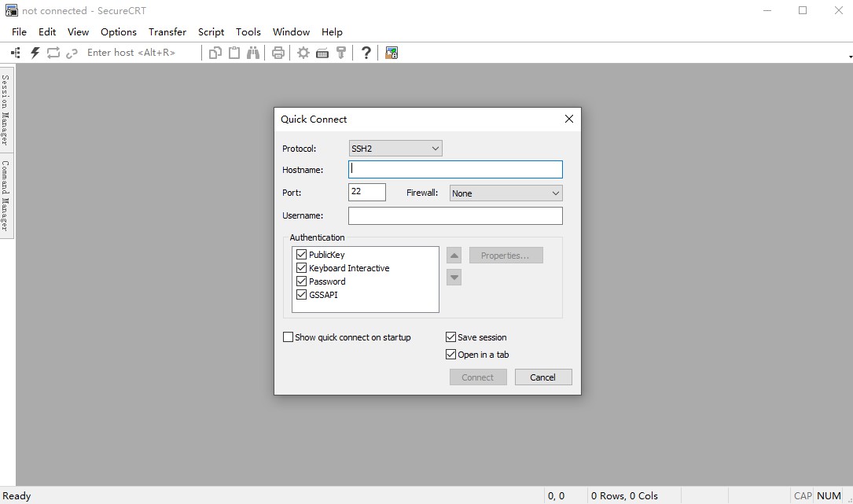The width and height of the screenshot is (853, 504).
Task: Click the Public Key Assistant icon
Action: click(341, 53)
